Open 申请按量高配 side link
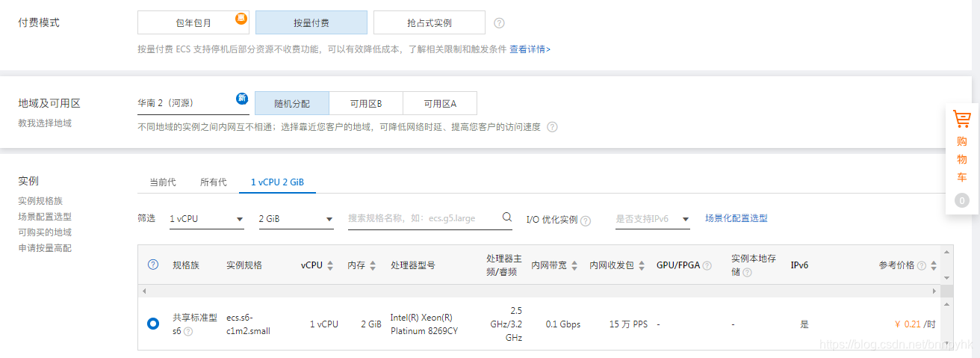 click(45, 248)
